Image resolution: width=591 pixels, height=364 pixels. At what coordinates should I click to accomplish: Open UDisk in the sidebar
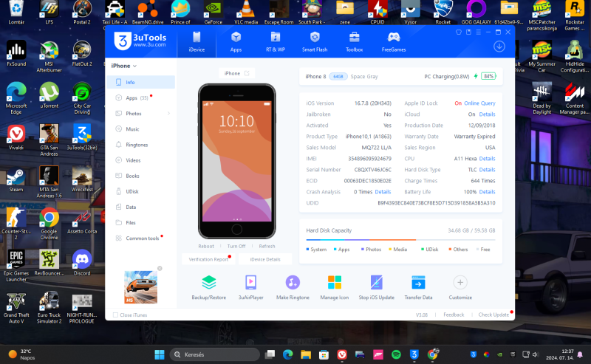141,191
